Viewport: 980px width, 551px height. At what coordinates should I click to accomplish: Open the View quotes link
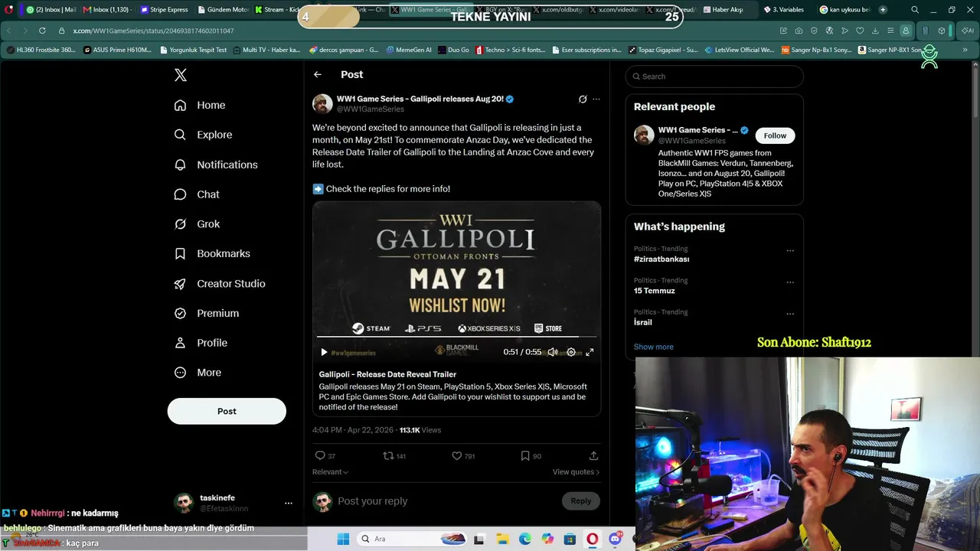click(576, 472)
